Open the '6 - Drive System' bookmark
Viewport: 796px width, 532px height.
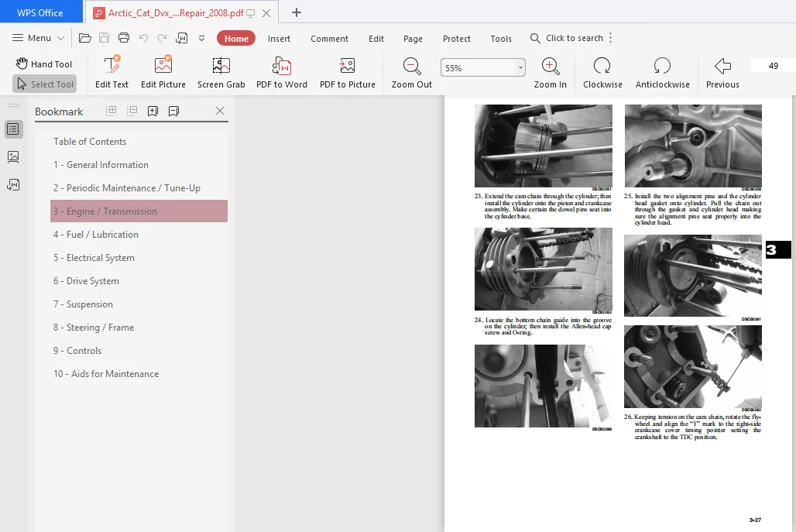(139, 281)
